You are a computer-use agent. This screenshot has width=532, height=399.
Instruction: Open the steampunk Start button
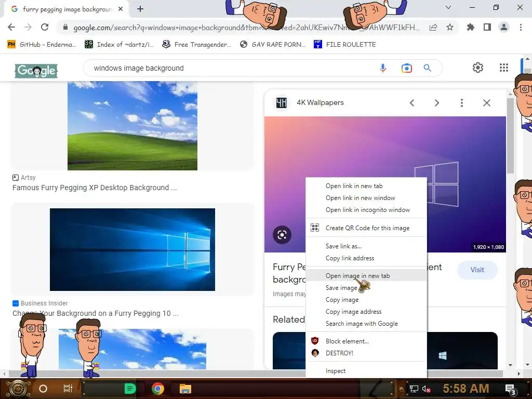(18, 389)
